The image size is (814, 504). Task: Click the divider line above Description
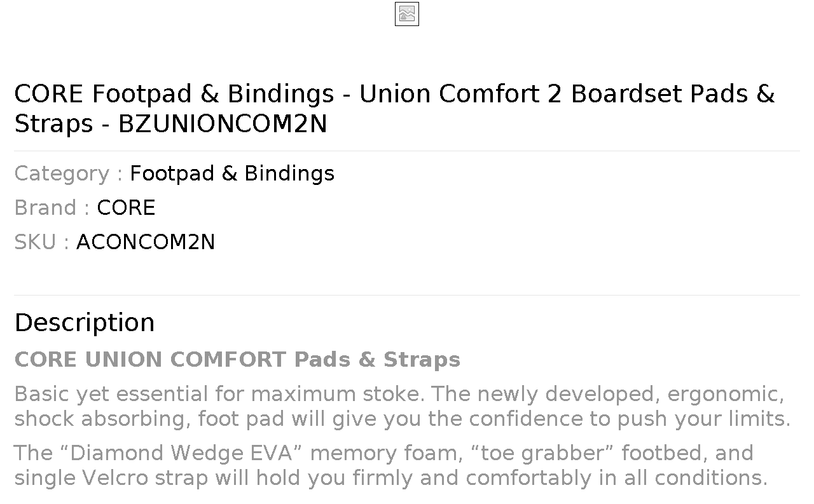pyautogui.click(x=407, y=295)
